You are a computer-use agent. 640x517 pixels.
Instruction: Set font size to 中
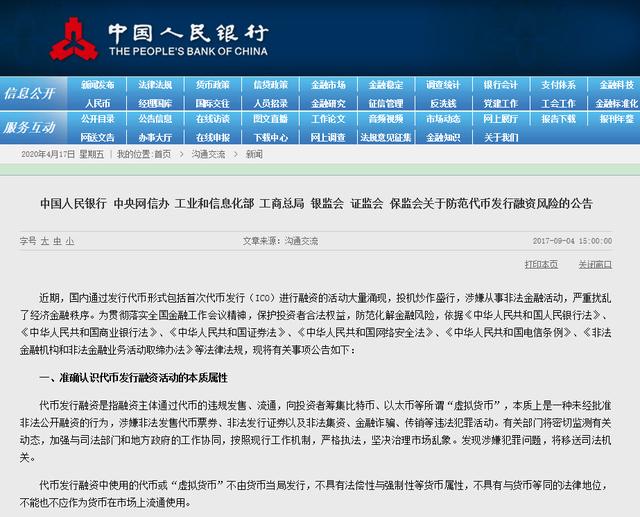pyautogui.click(x=57, y=241)
